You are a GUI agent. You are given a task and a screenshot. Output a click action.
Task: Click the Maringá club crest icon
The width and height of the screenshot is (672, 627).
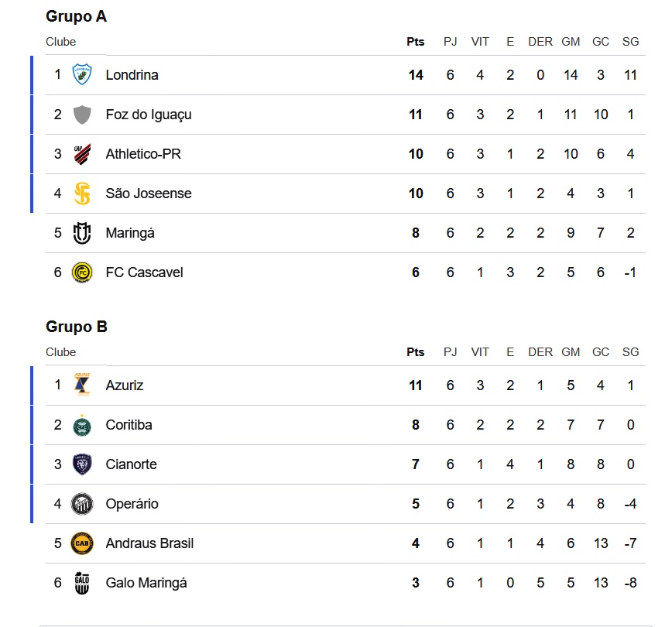point(82,233)
